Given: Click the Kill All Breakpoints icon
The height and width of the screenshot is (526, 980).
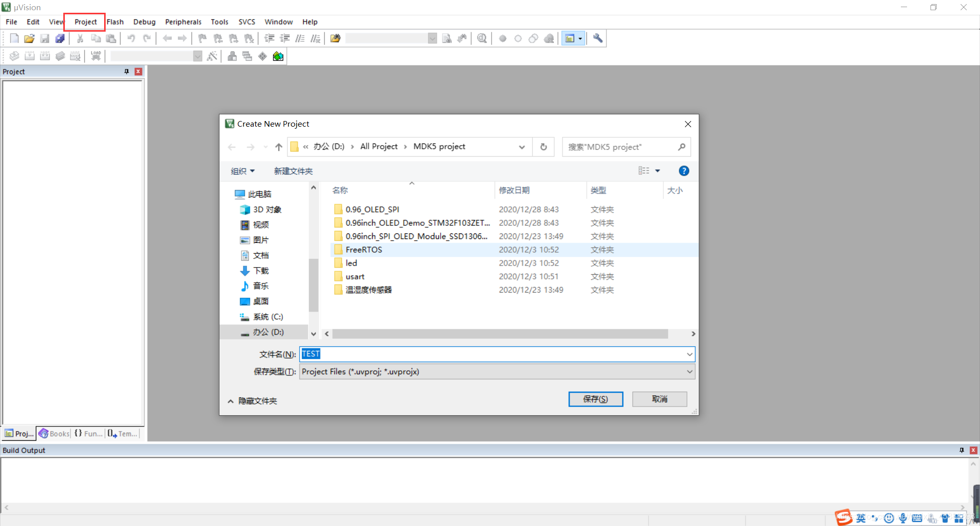Looking at the screenshot, I should (x=549, y=38).
